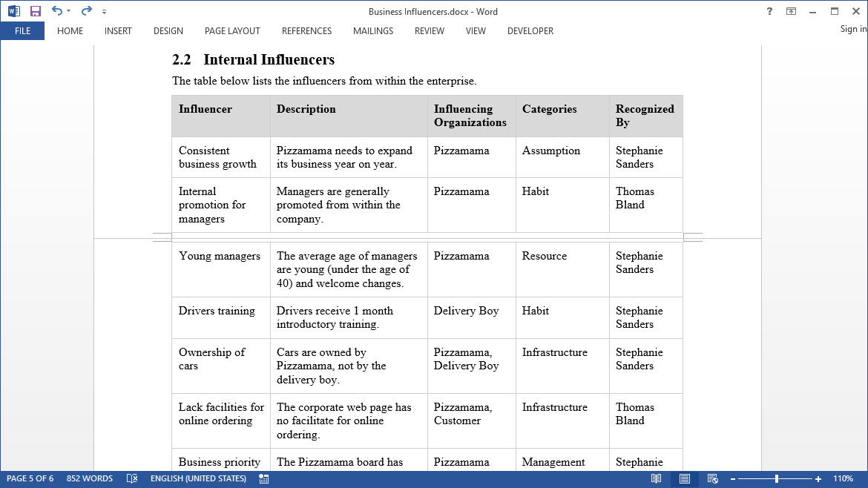Customize the Quick Access Toolbar

pos(104,10)
